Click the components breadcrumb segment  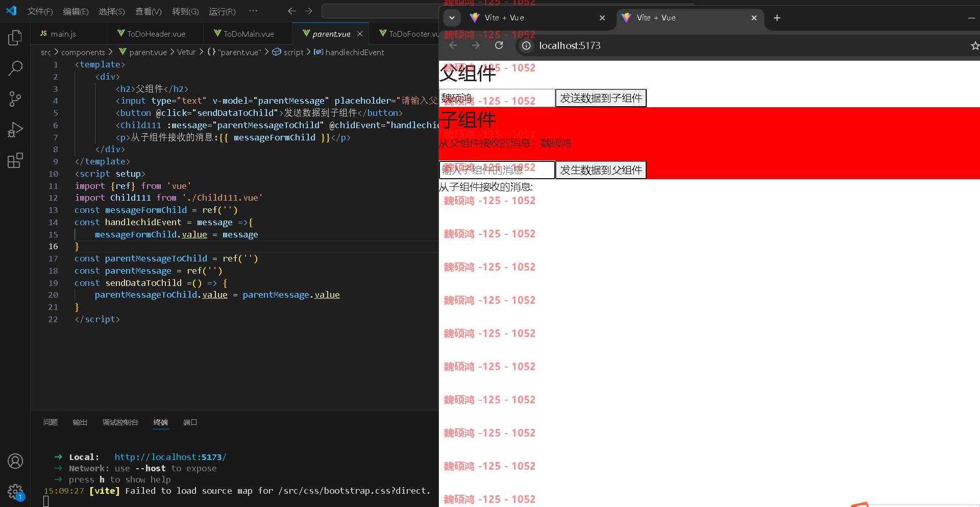(83, 52)
